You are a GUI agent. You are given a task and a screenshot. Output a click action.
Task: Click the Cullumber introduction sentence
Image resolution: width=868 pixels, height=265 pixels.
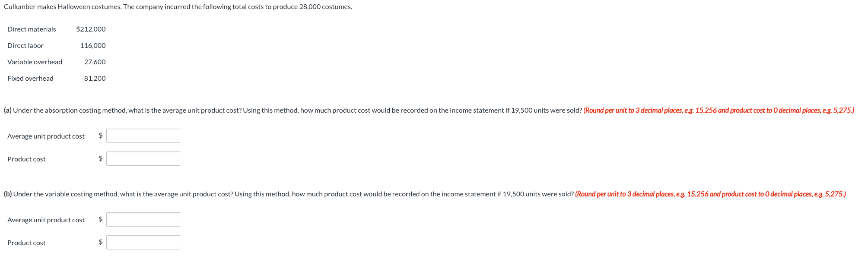[177, 6]
